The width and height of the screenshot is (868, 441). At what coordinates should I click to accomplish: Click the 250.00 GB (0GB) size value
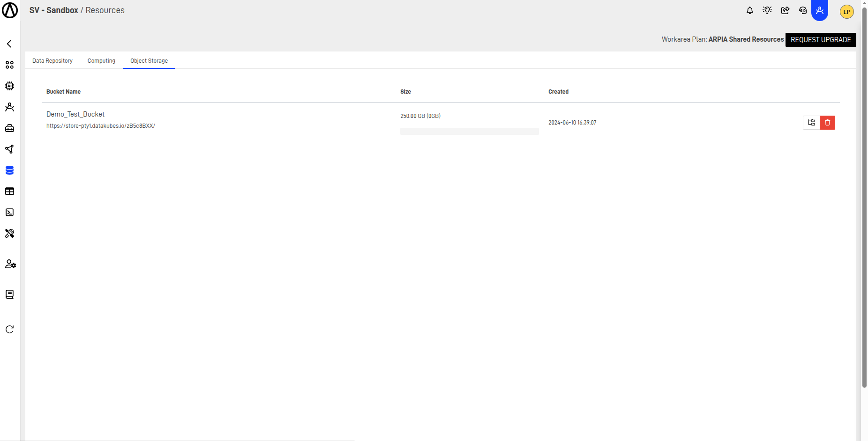[x=420, y=116]
